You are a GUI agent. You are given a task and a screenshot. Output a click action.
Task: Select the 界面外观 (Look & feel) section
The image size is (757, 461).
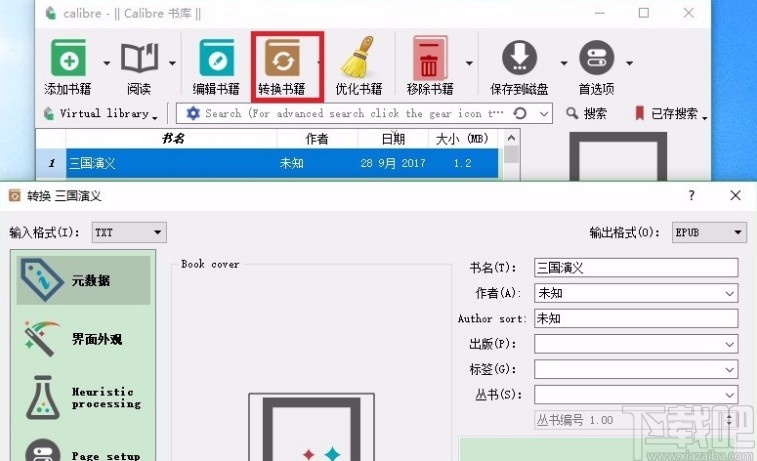point(84,339)
